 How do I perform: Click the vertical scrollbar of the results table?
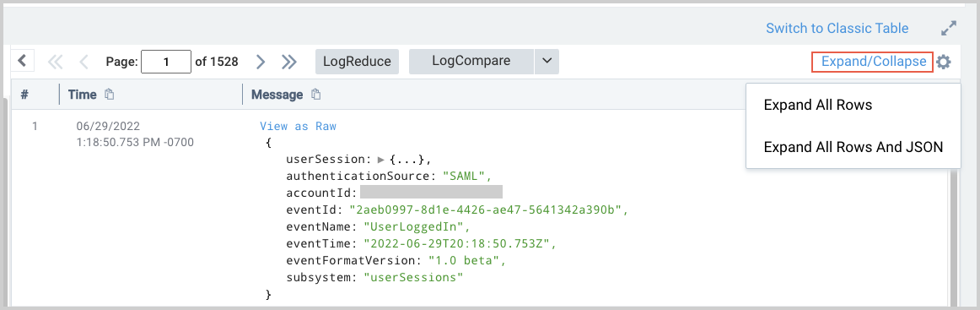(x=953, y=238)
